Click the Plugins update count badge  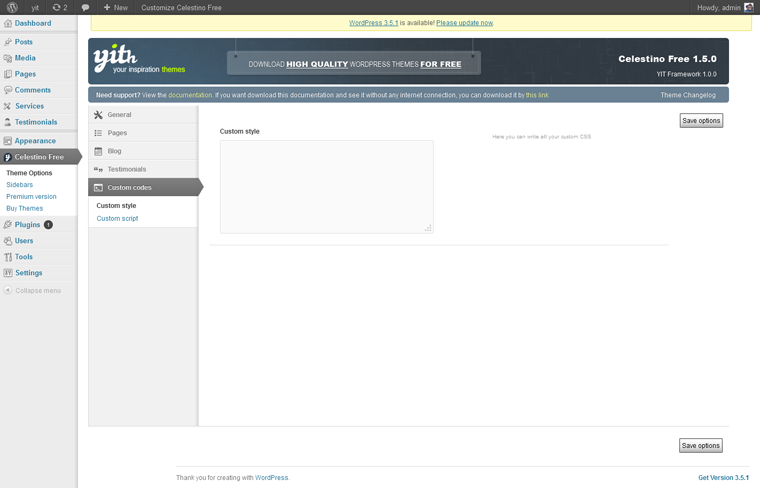(48, 225)
